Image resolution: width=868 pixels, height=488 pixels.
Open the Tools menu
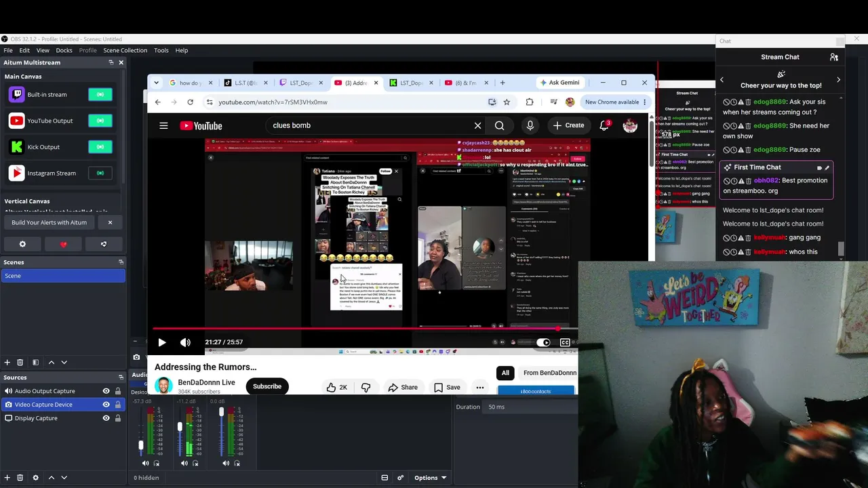click(161, 50)
